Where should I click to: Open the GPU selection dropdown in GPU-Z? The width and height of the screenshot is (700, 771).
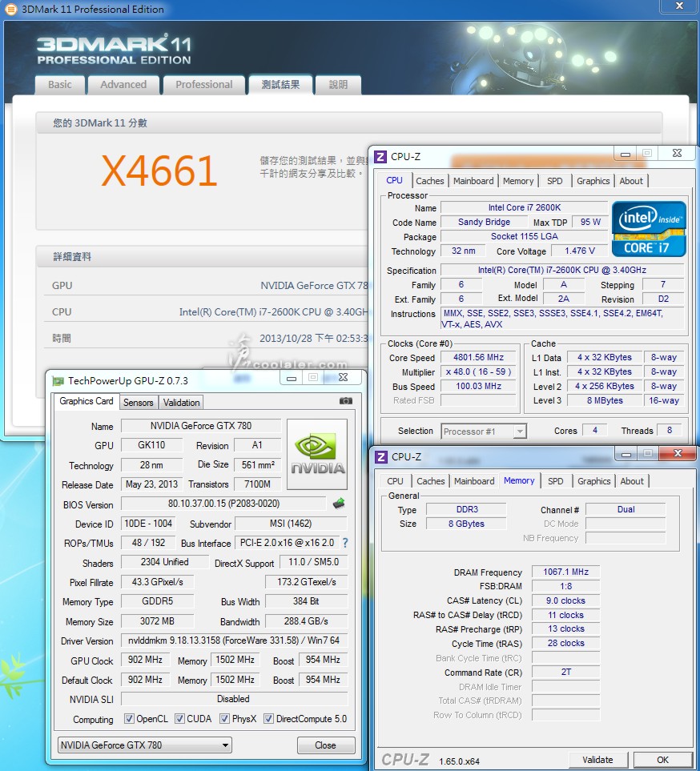145,745
